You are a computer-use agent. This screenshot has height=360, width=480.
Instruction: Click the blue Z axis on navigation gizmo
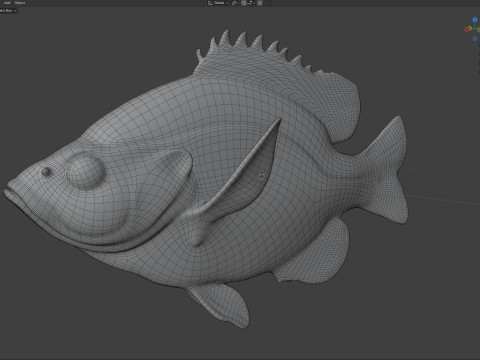(475, 20)
